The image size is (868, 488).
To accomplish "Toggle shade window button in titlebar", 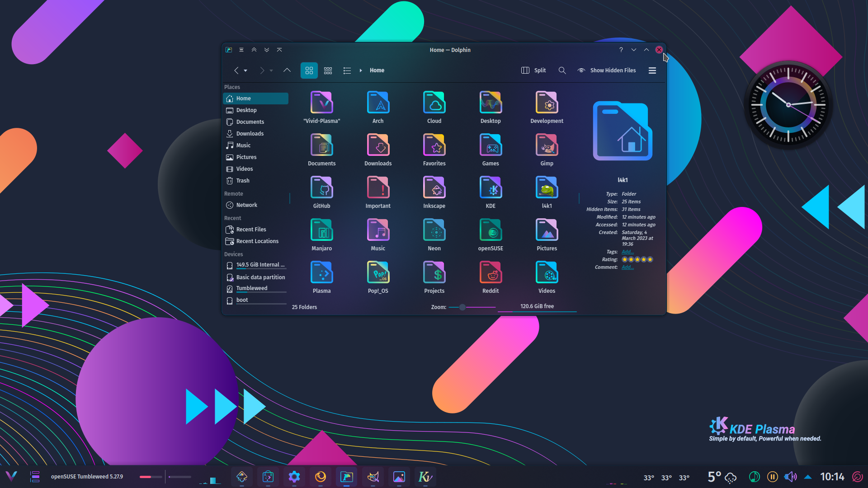I will (279, 50).
